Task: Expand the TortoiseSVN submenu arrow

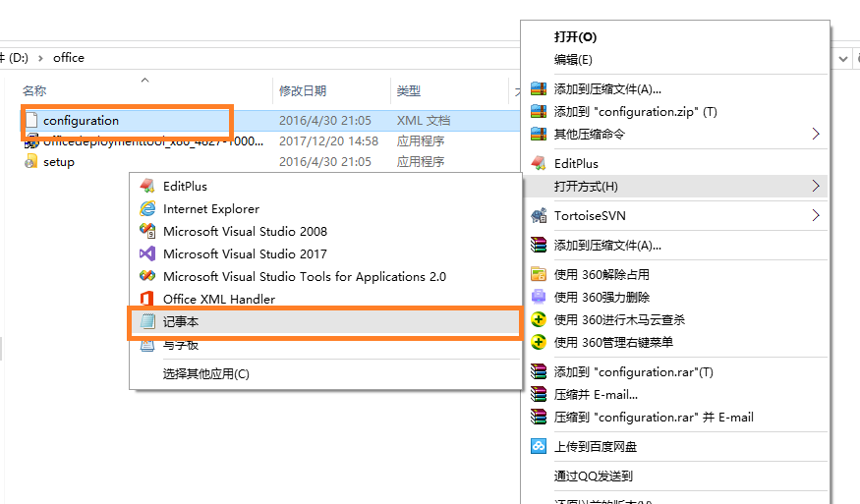Action: pyautogui.click(x=816, y=215)
